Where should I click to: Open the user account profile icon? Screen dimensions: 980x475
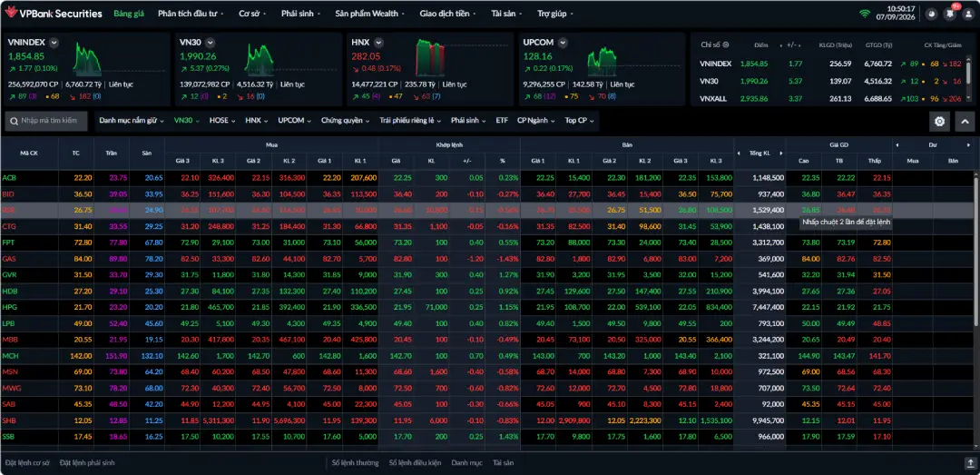click(968, 14)
